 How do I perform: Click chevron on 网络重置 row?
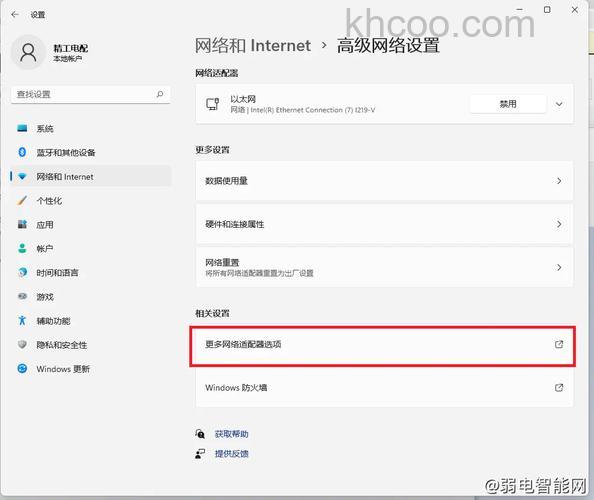[x=559, y=267]
